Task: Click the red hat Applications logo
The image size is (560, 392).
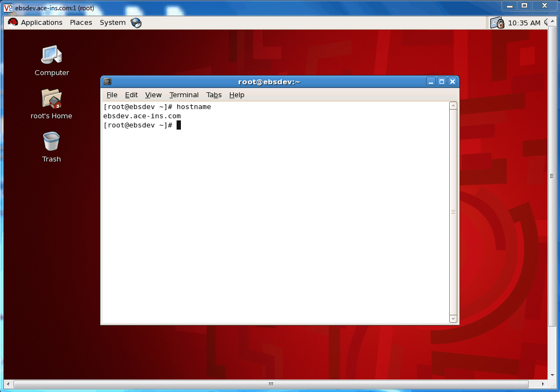Action: 13,23
